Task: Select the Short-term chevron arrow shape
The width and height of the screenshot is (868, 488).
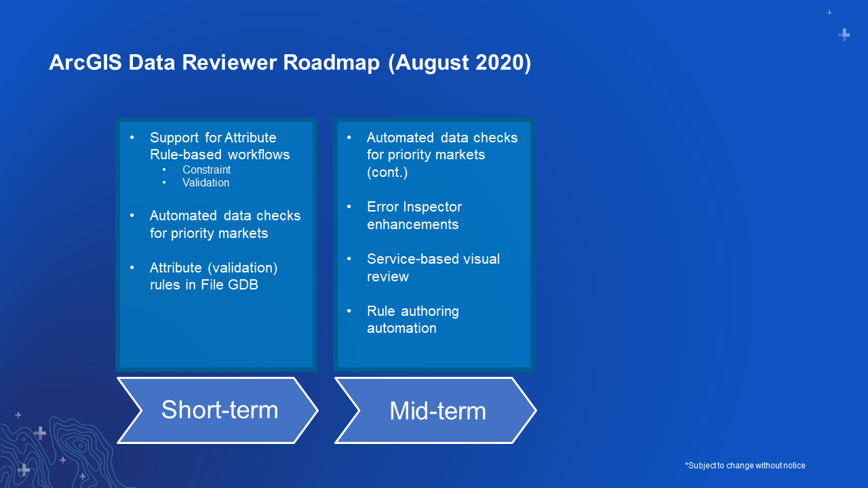Action: [218, 411]
